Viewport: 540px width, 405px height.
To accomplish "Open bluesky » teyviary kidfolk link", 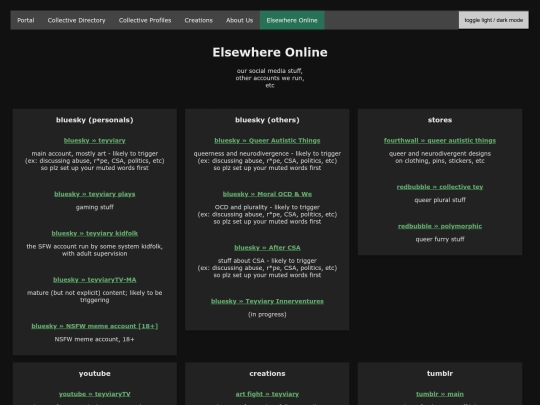I will coord(95,233).
